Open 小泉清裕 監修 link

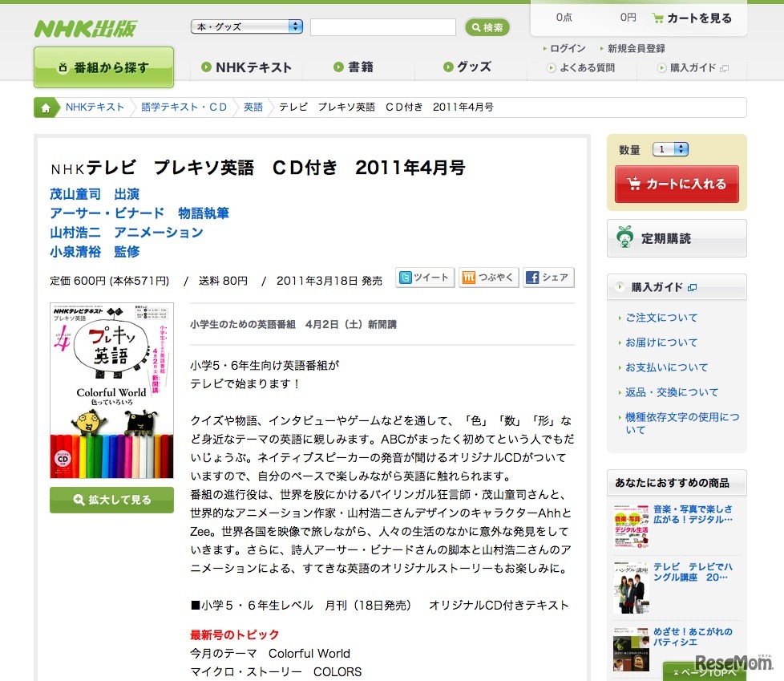[95, 251]
